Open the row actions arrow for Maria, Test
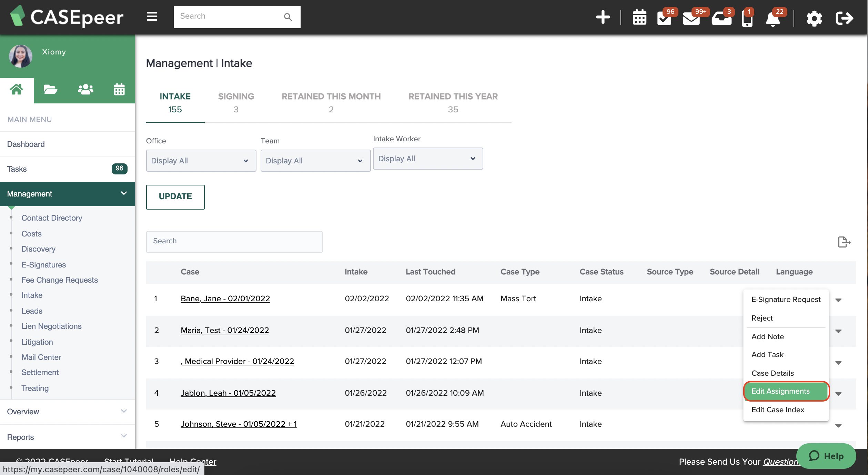The width and height of the screenshot is (868, 475). point(838,331)
